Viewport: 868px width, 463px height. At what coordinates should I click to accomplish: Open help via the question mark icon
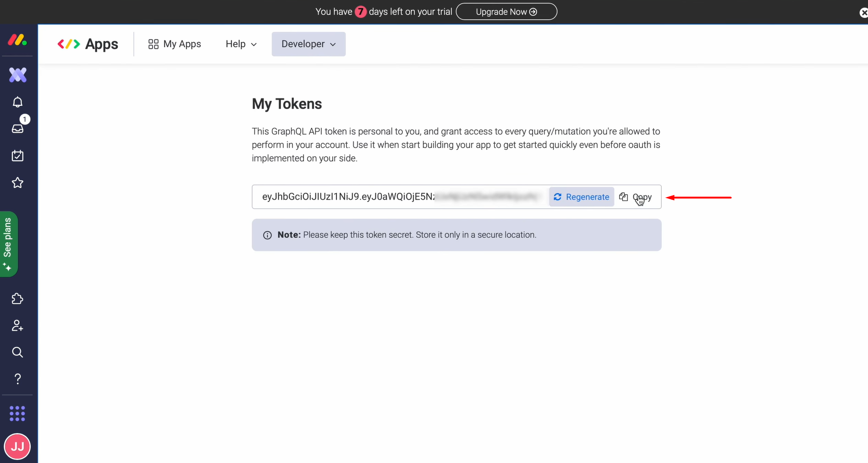pyautogui.click(x=17, y=379)
